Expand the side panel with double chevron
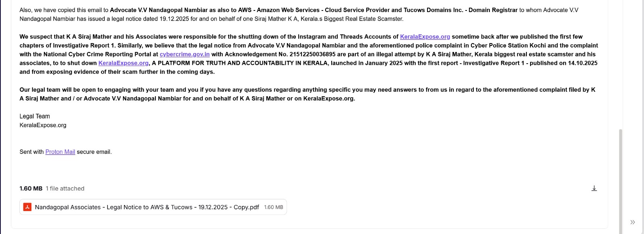 click(632, 222)
